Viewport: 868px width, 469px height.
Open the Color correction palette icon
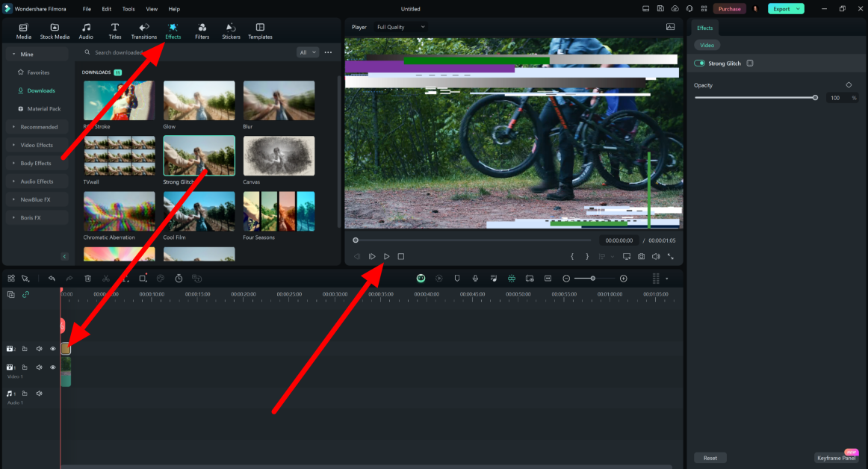[161, 278]
